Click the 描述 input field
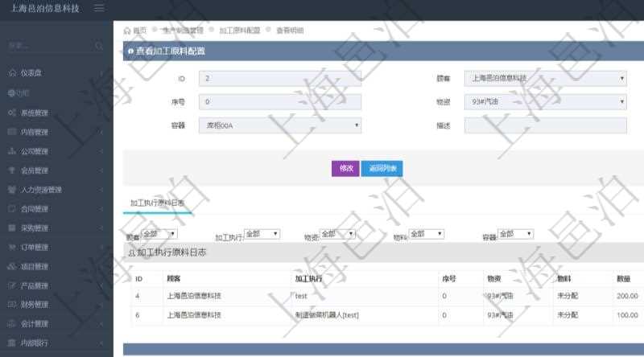Viewport: 644px width, 357px height. pos(545,125)
